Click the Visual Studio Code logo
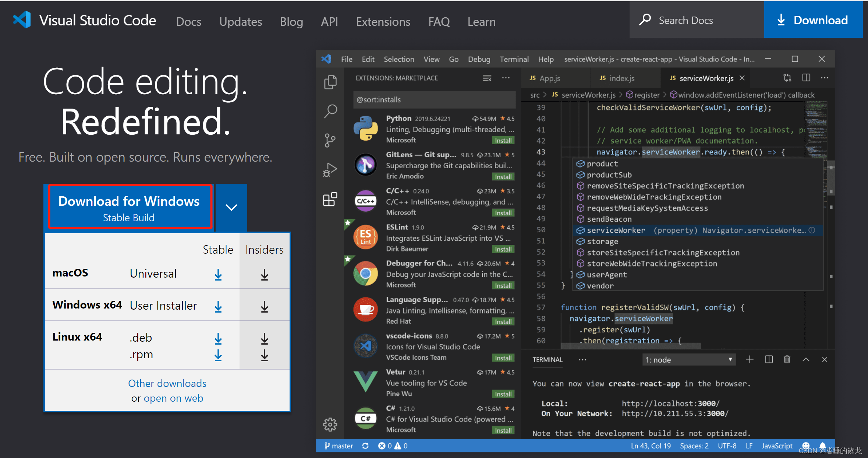The width and height of the screenshot is (868, 458). [x=22, y=20]
